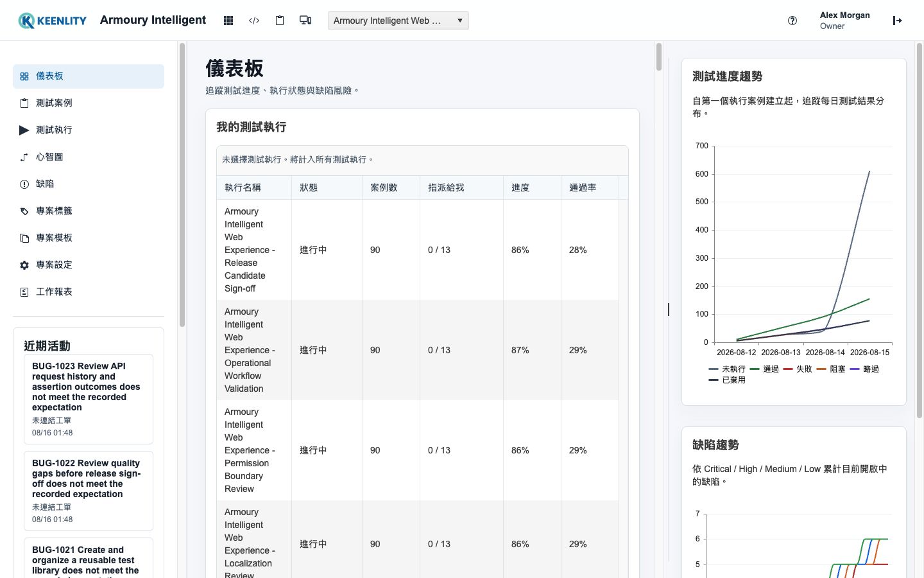Open 缺陷 in the sidebar

point(89,184)
